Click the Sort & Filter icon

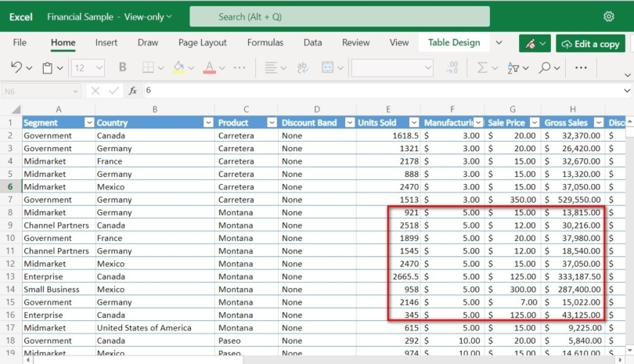pos(513,67)
